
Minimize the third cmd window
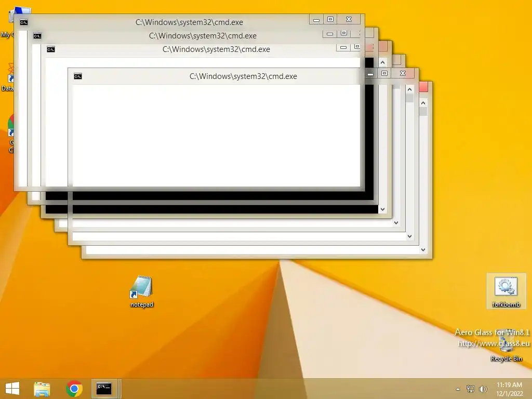tap(343, 47)
